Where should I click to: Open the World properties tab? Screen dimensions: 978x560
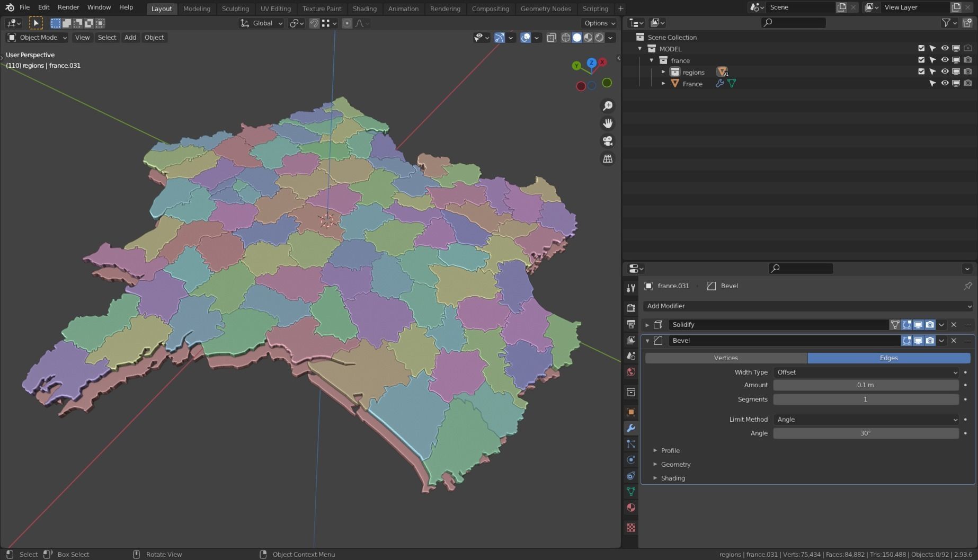[630, 371]
